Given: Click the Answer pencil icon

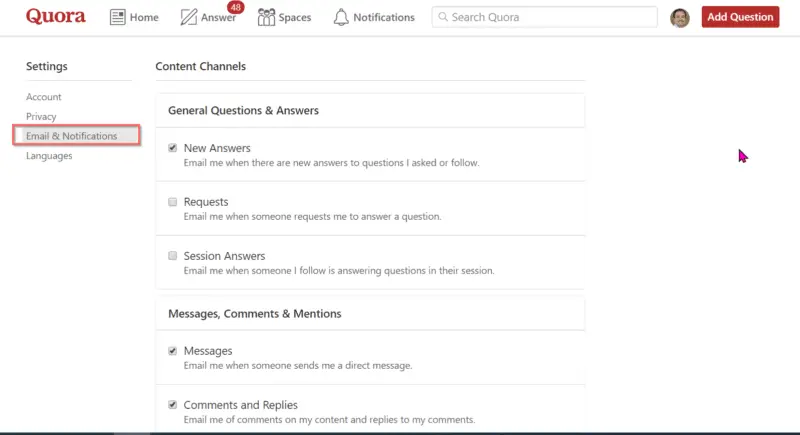Looking at the screenshot, I should click(188, 17).
